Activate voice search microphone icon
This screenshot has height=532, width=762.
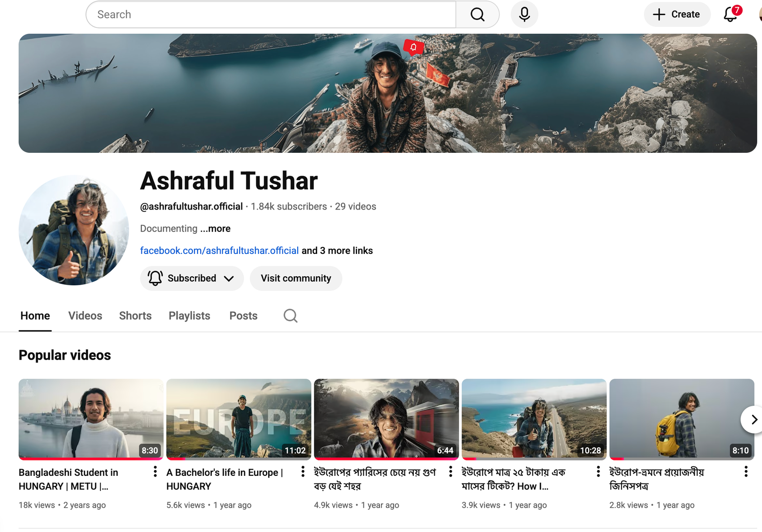point(524,15)
